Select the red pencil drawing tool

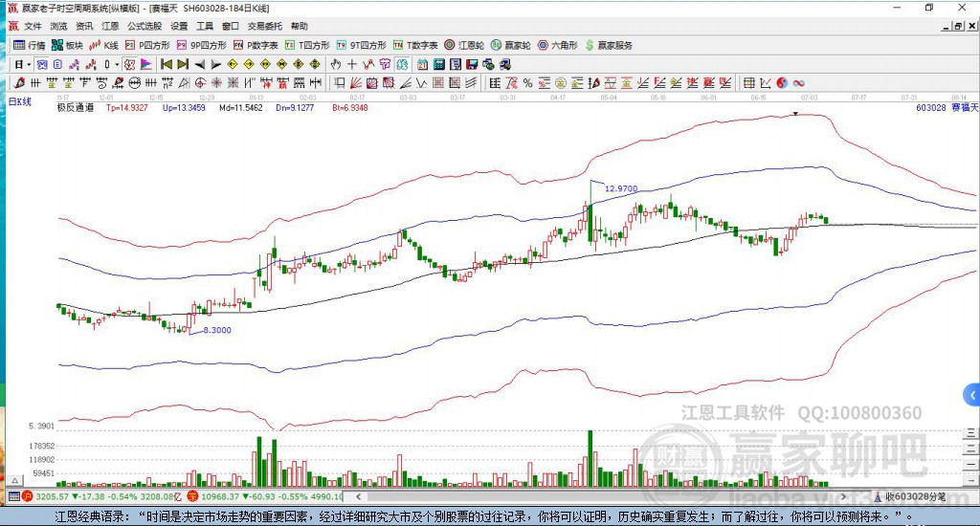coord(19,82)
